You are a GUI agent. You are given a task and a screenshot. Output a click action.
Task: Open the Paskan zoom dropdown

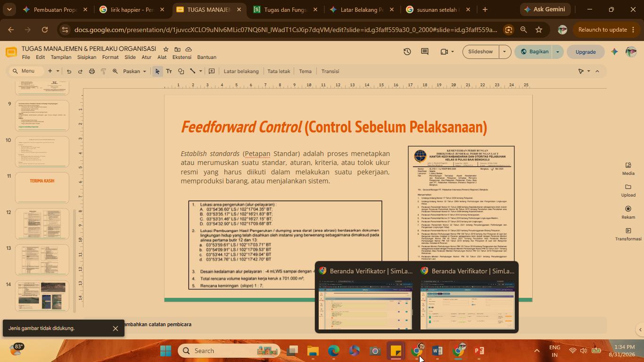click(134, 71)
